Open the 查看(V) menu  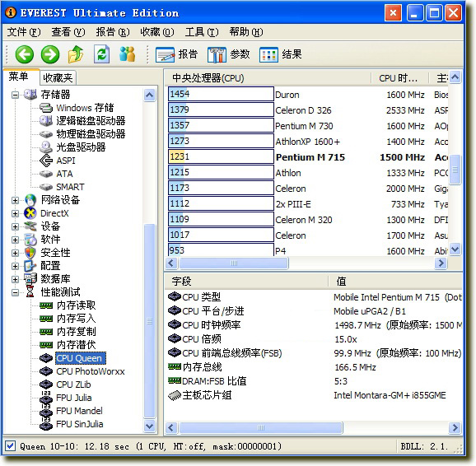click(68, 32)
